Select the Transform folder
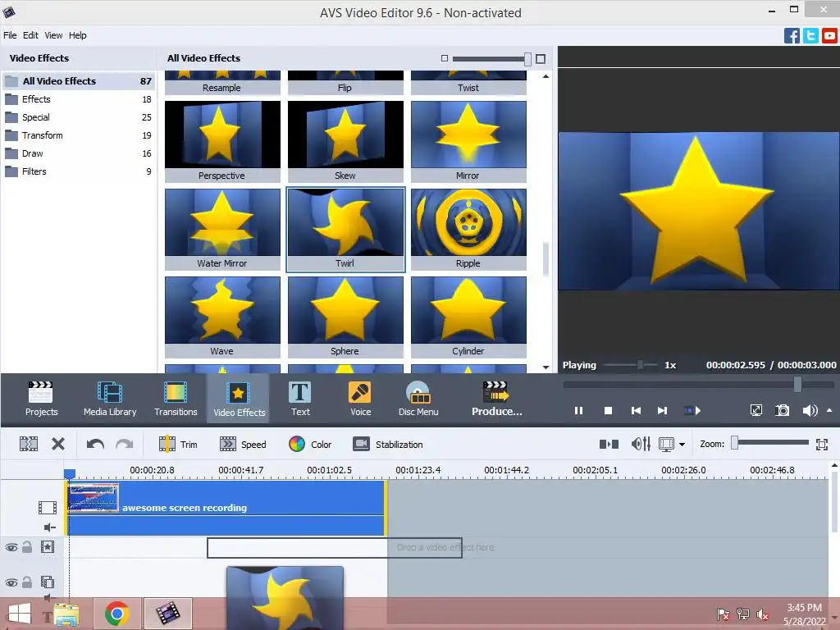840x630 pixels. [x=79, y=135]
